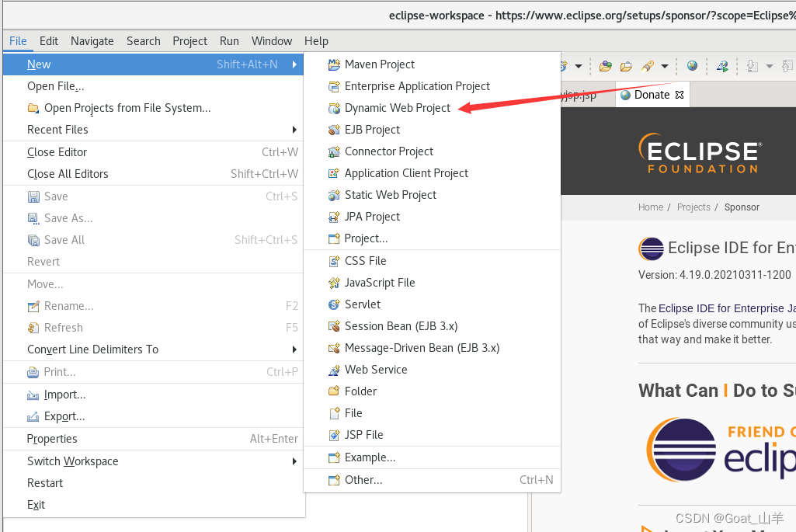Select Properties menu entry
This screenshot has height=532, width=796.
click(x=153, y=439)
